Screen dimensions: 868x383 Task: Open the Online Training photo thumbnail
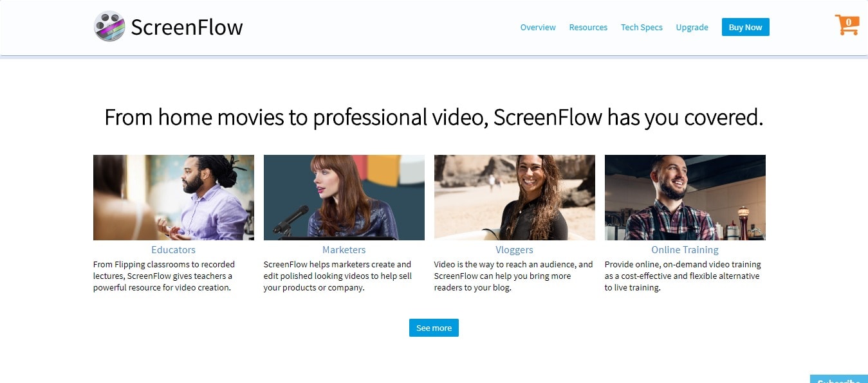pyautogui.click(x=685, y=197)
